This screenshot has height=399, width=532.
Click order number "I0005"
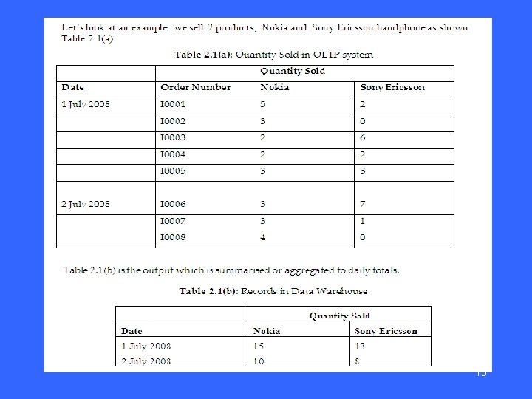click(x=173, y=171)
